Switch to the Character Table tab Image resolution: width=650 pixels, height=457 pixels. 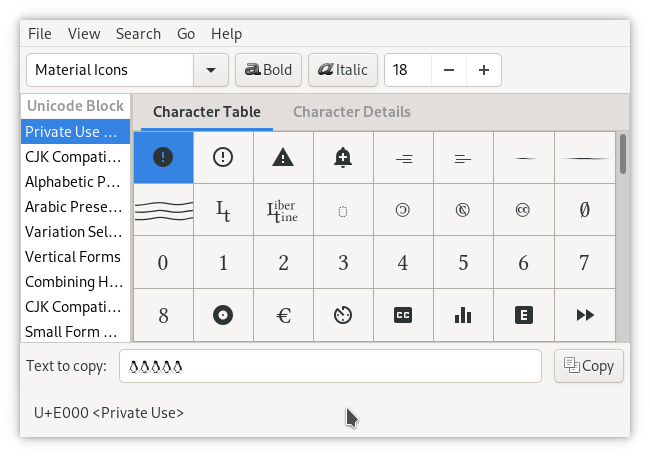click(207, 112)
